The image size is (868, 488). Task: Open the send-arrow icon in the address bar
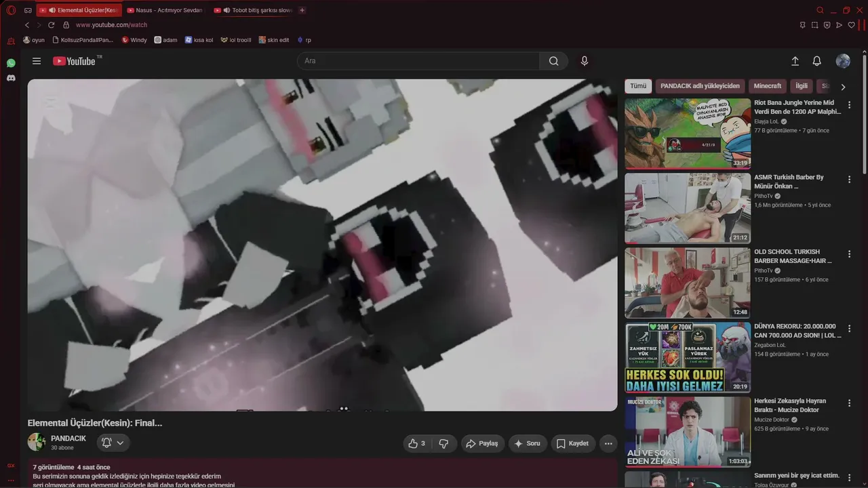(x=839, y=25)
